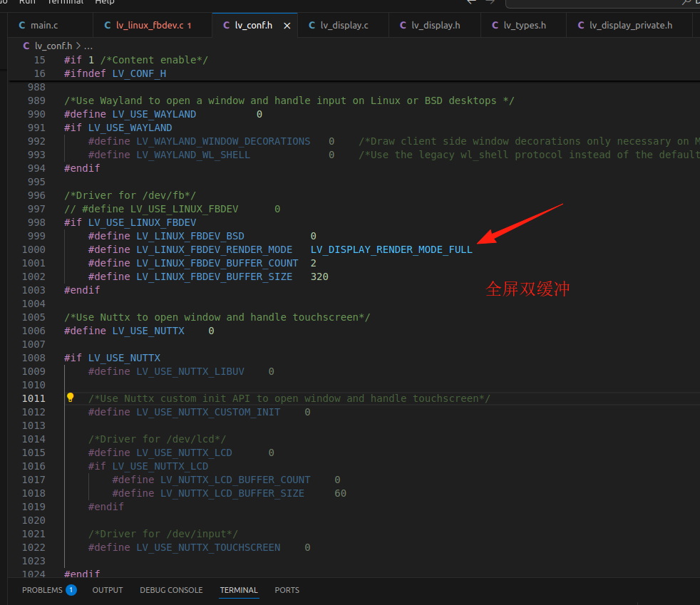Switch to the DEBUG CONSOLE panel
This screenshot has height=605, width=700.
click(171, 589)
